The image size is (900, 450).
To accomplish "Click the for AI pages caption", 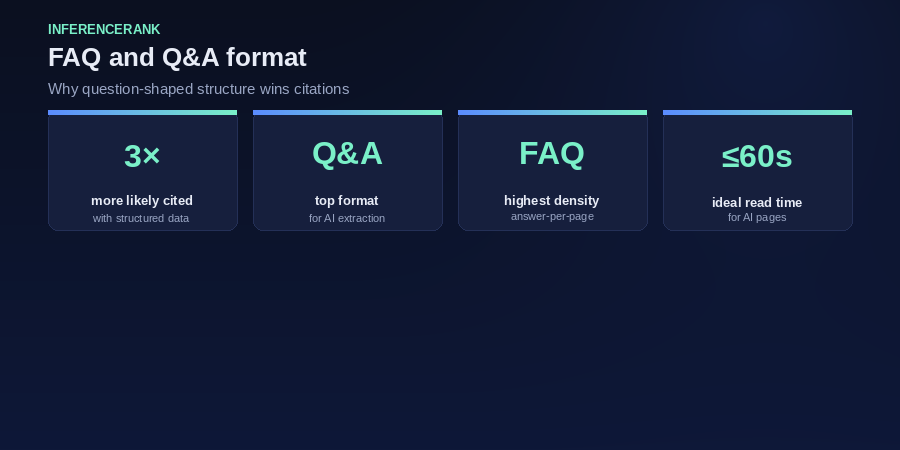I will point(757,218).
